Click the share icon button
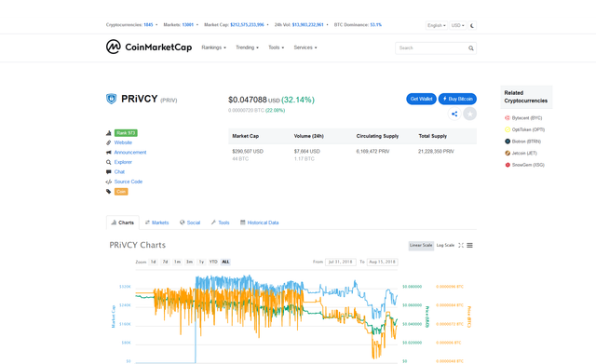The image size is (596, 364). click(x=454, y=114)
